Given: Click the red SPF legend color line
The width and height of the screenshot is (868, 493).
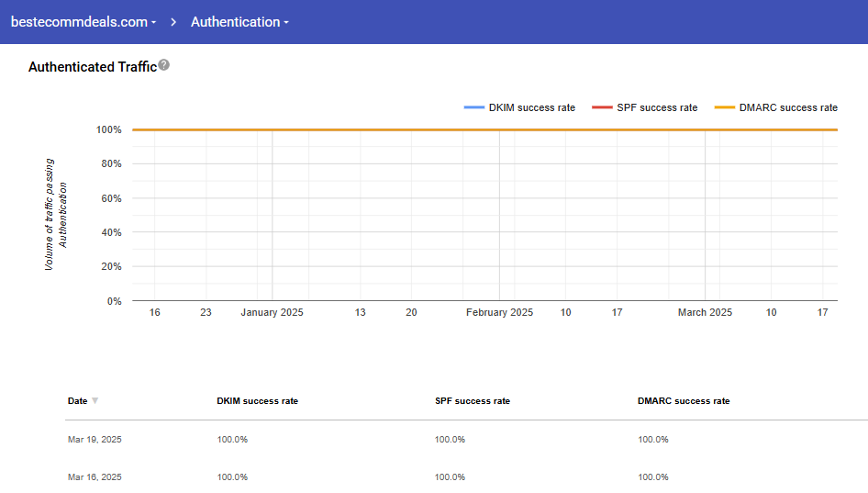Looking at the screenshot, I should point(602,107).
